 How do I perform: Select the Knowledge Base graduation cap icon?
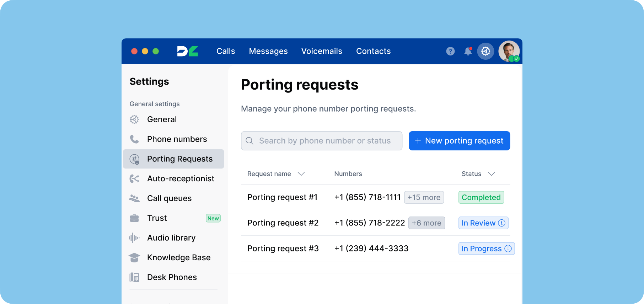pyautogui.click(x=134, y=257)
